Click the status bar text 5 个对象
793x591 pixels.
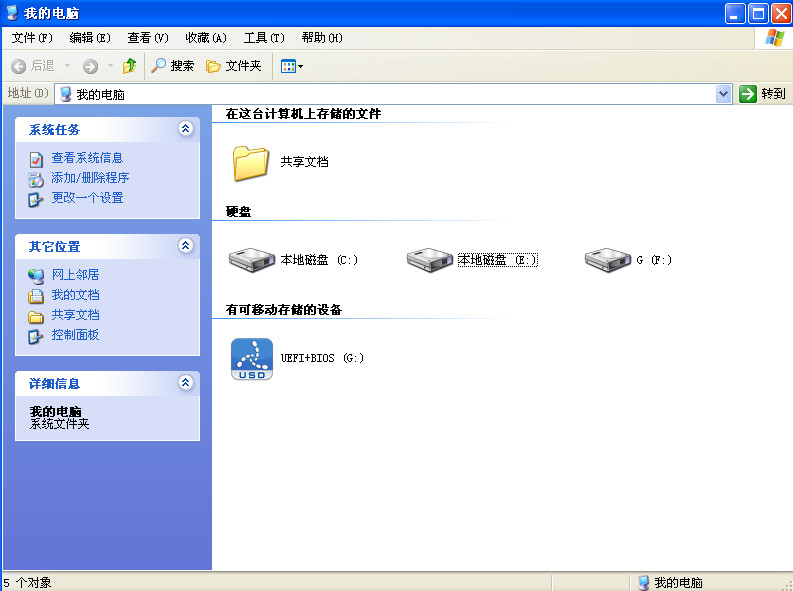pos(27,583)
